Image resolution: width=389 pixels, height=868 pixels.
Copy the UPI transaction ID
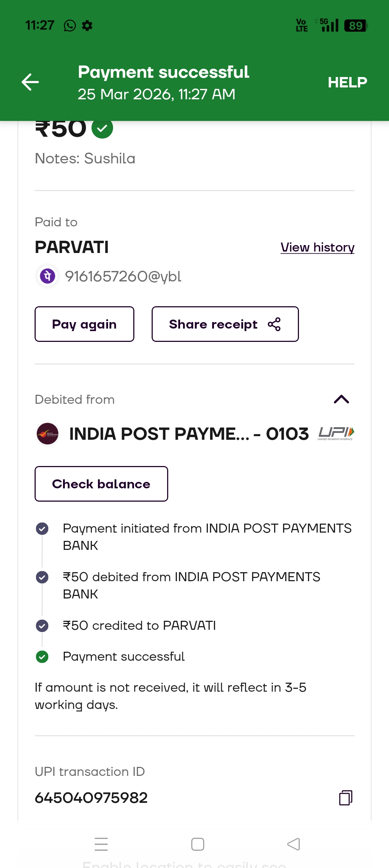tap(345, 797)
